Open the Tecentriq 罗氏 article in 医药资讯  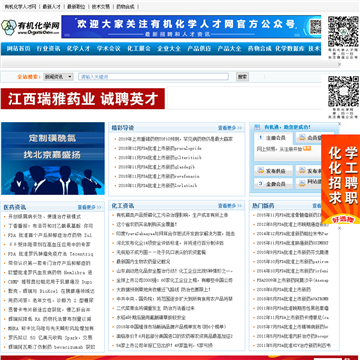pyautogui.click(x=51, y=254)
